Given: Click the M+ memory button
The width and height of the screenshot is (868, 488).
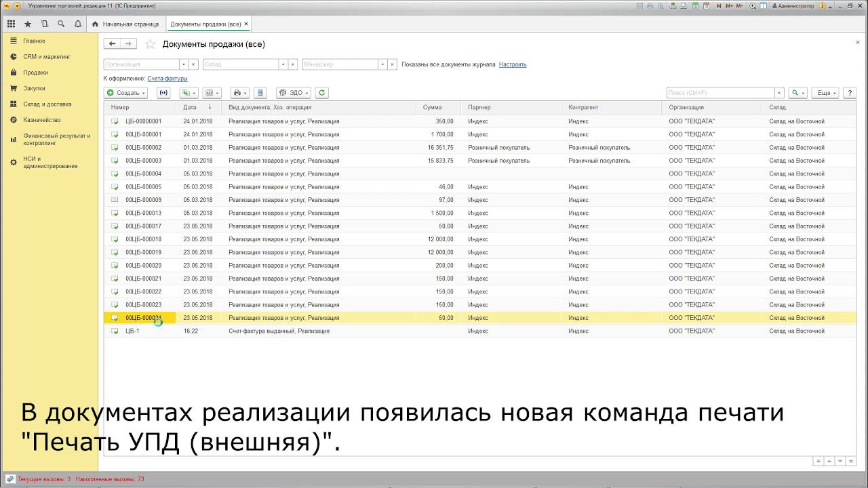Looking at the screenshot, I should point(729,5).
